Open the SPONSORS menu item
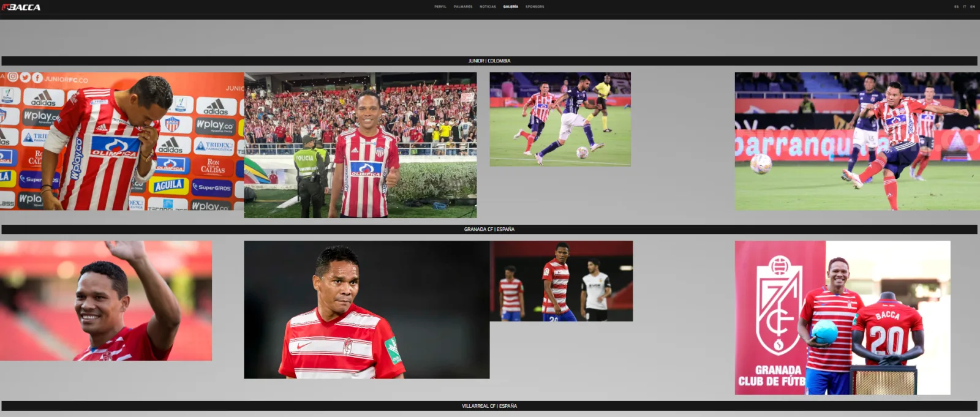Viewport: 980px width, 417px height. click(x=535, y=7)
